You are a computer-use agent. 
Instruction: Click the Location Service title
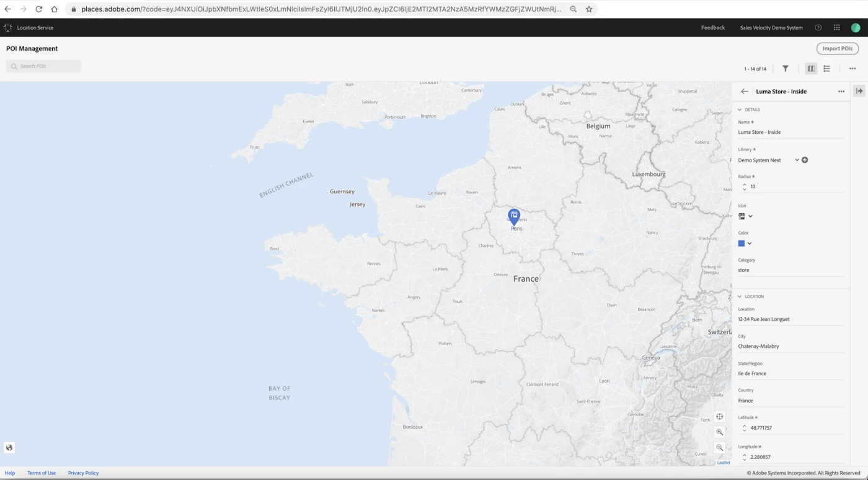click(x=35, y=28)
